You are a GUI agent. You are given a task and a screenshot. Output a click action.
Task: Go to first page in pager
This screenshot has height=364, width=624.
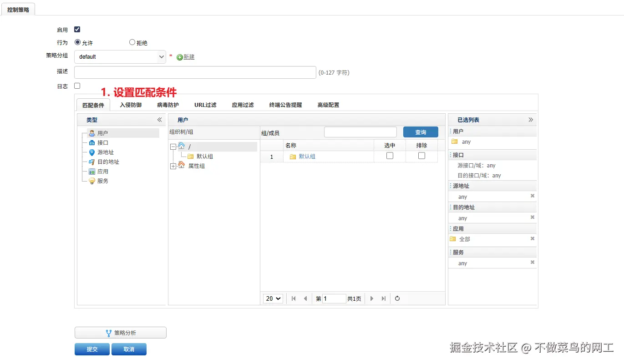tap(294, 298)
